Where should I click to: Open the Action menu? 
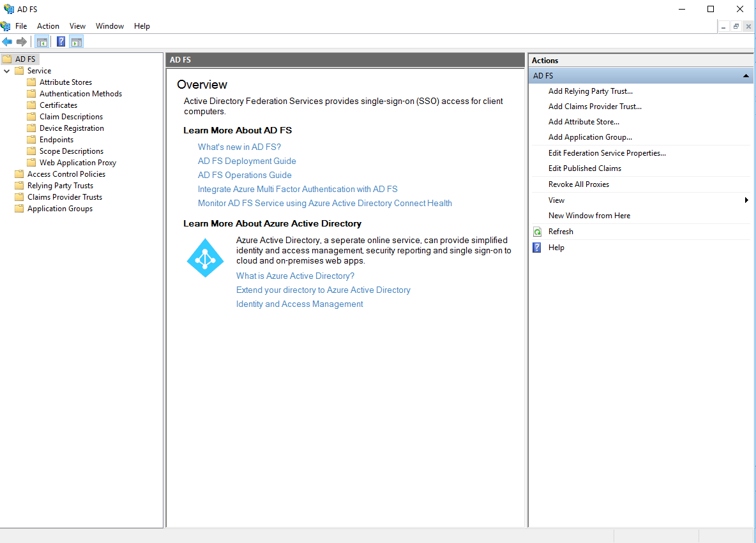(49, 26)
